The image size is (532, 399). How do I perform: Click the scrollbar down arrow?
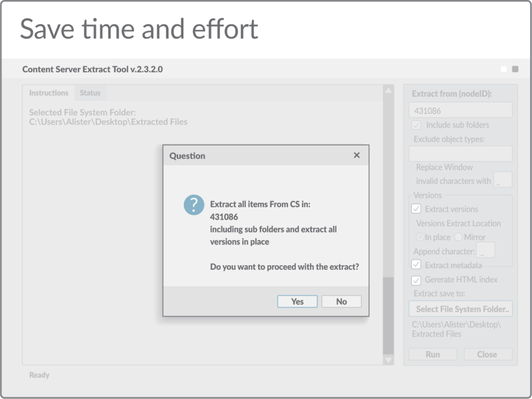(388, 360)
